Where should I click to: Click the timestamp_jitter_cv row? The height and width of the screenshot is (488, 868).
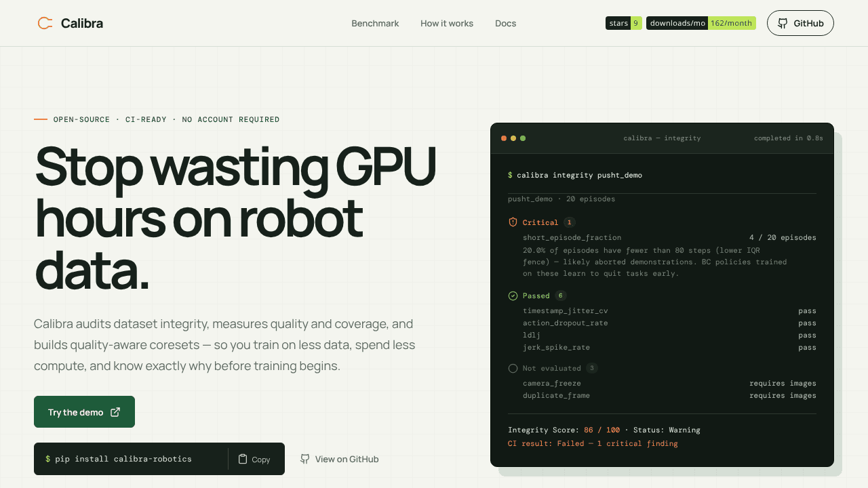pyautogui.click(x=669, y=310)
